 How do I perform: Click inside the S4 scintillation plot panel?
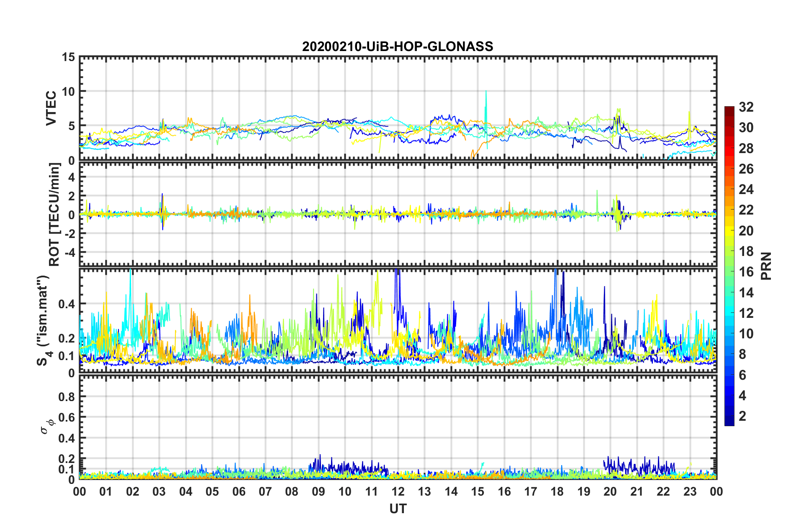[398, 320]
